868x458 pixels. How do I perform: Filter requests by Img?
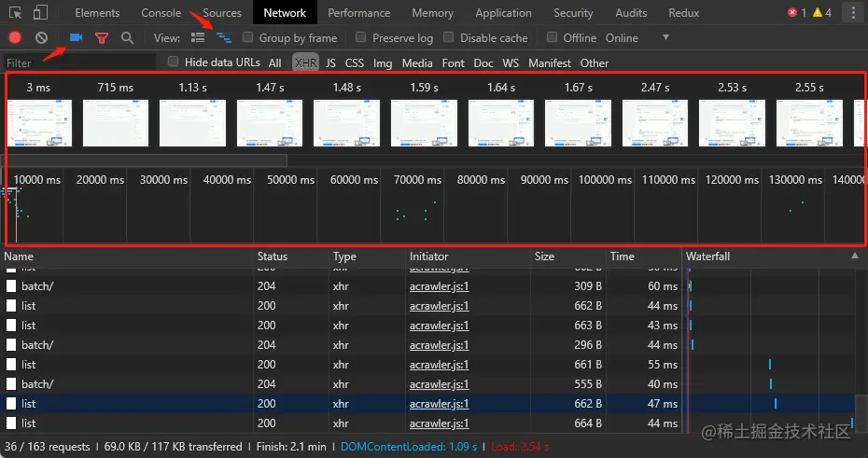[x=383, y=63]
